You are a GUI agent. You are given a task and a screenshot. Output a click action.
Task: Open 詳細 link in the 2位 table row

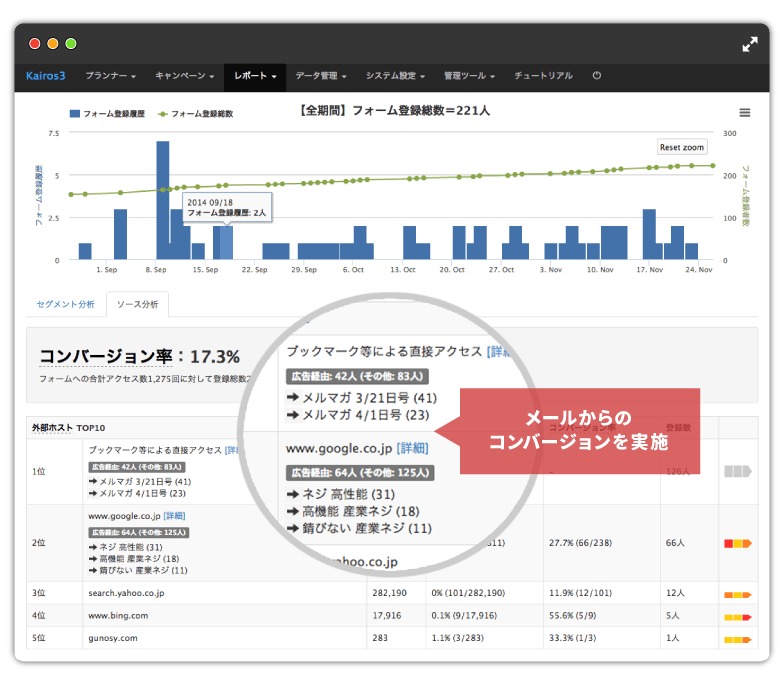(x=174, y=513)
